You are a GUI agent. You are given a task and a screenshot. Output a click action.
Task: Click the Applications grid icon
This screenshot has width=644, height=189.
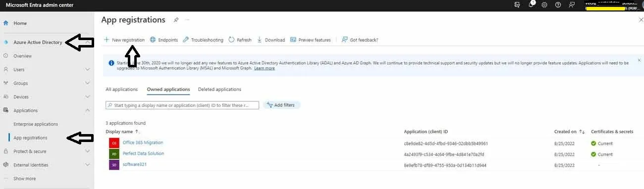coord(6,110)
